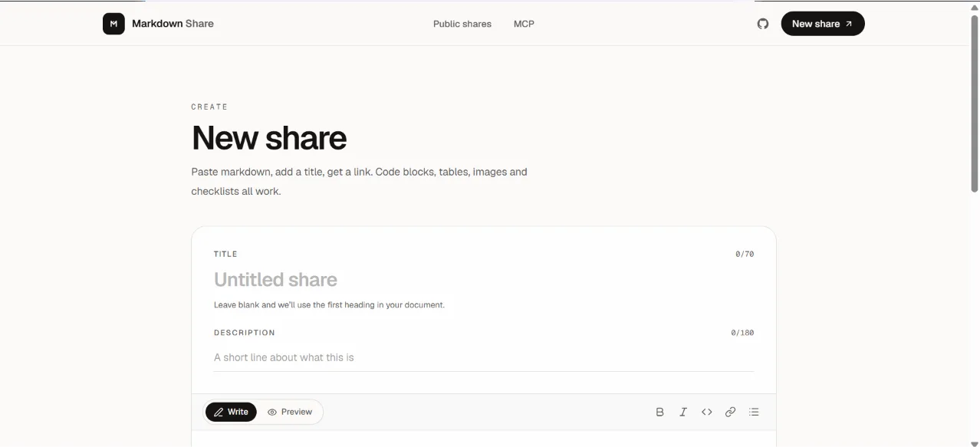Open the MCP nav link
This screenshot has height=447, width=980.
(524, 24)
